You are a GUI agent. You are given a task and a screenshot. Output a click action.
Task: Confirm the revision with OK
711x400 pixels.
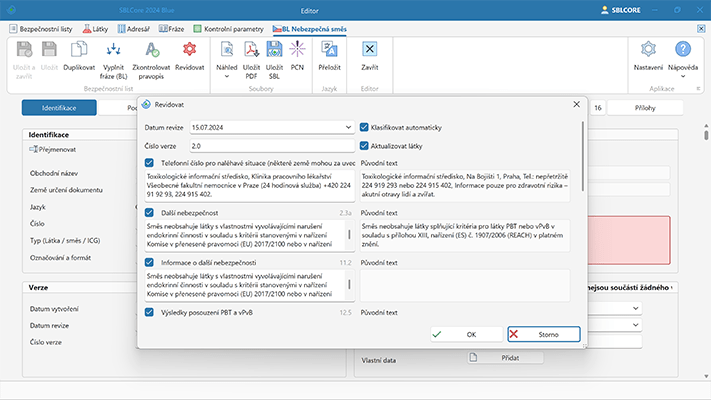(x=463, y=334)
